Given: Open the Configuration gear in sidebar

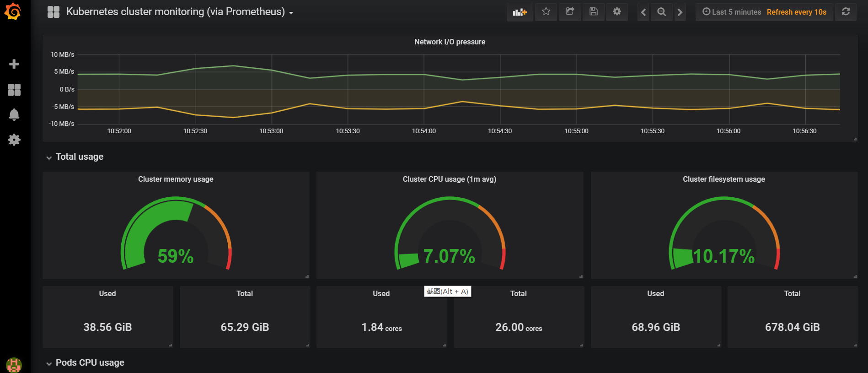Looking at the screenshot, I should [x=14, y=140].
